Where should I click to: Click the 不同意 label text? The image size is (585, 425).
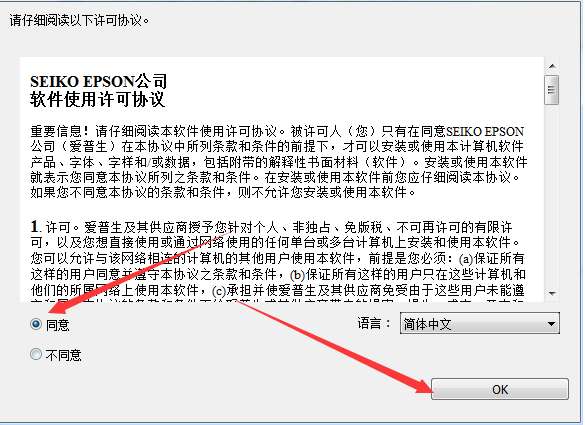coord(63,355)
